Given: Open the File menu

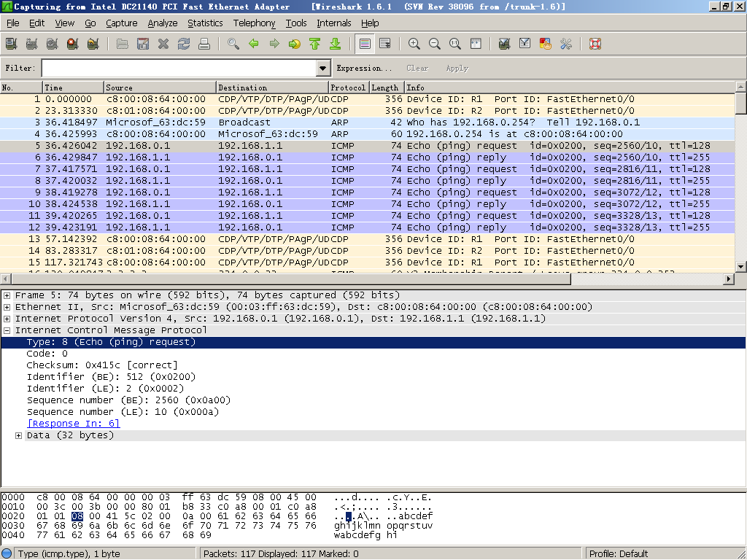Looking at the screenshot, I should pos(13,23).
